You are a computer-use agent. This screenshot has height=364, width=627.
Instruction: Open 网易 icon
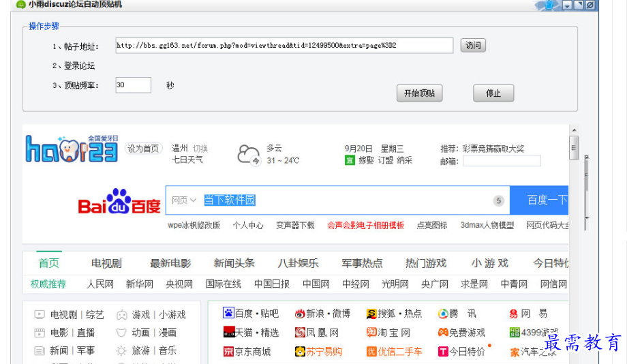pyautogui.click(x=514, y=314)
